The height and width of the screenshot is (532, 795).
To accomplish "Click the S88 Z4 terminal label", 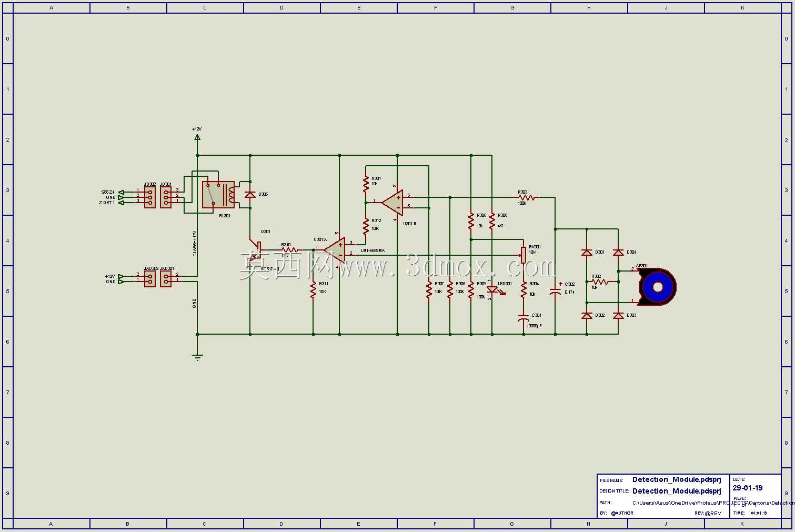I will [108, 192].
